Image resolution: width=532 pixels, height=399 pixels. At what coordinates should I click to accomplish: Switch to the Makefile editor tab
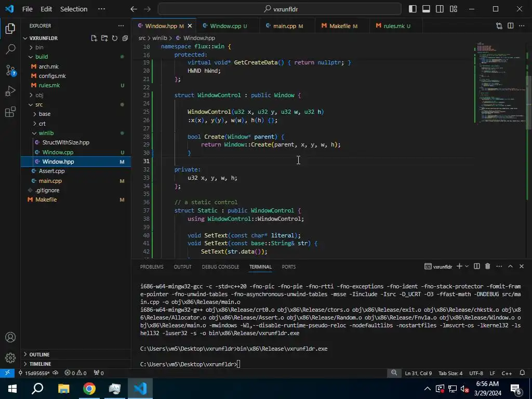click(x=342, y=26)
